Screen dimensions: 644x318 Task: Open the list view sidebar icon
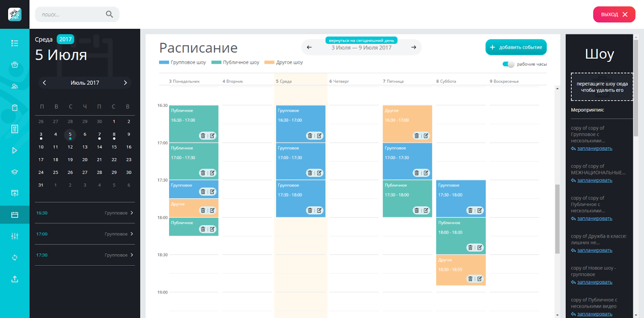pyautogui.click(x=14, y=43)
